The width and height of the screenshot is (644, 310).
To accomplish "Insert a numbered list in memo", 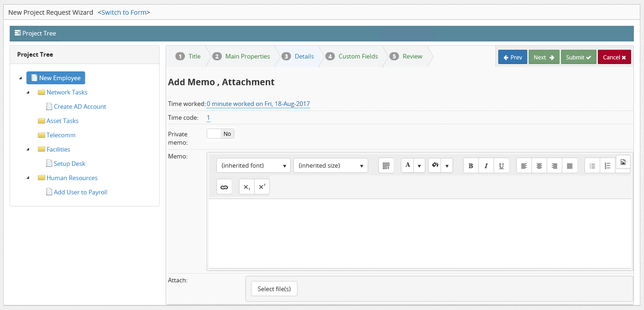I will pos(607,166).
